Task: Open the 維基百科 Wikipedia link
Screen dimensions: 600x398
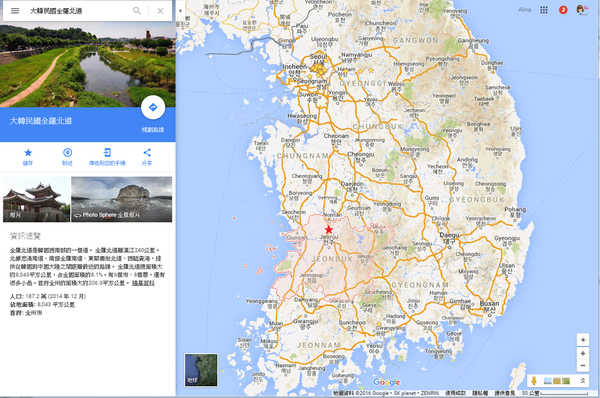Action: [x=143, y=283]
